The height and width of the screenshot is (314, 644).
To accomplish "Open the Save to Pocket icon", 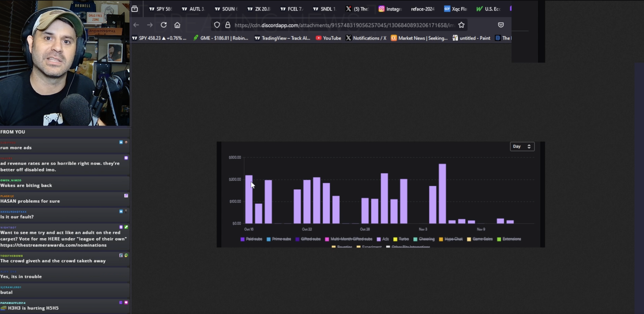I will tap(501, 25).
